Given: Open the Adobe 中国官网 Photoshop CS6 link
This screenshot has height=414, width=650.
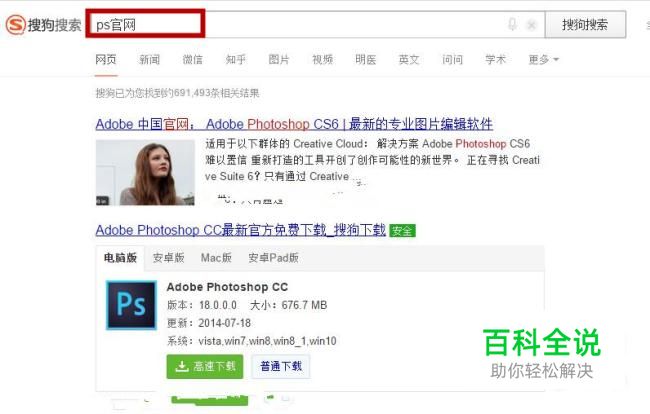Looking at the screenshot, I should [294, 124].
